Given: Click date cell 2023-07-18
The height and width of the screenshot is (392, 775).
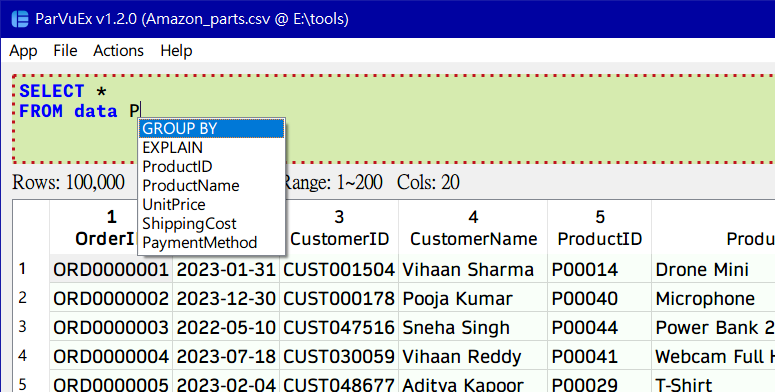Looking at the screenshot, I should click(x=226, y=356).
